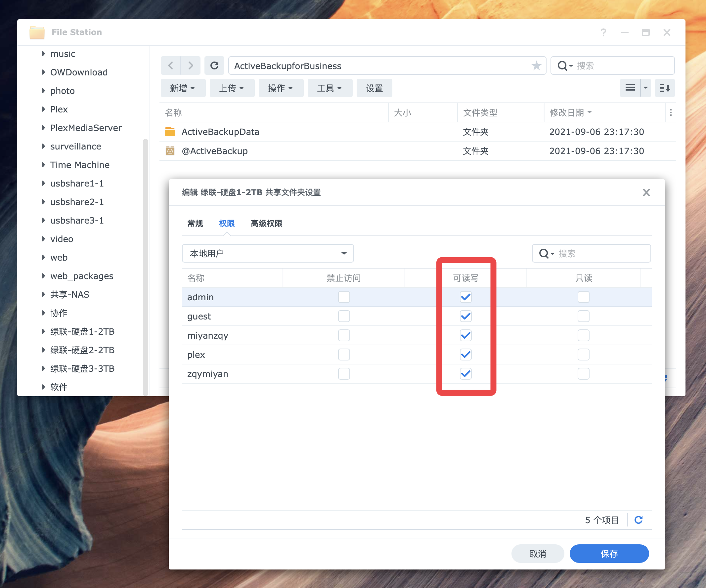Expand the Time Machine folder tree

pyautogui.click(x=44, y=165)
